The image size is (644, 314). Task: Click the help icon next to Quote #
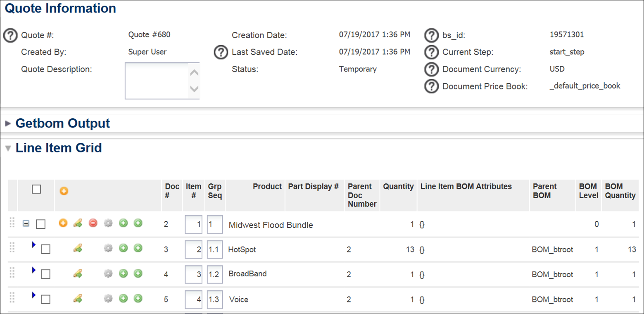[x=10, y=36]
